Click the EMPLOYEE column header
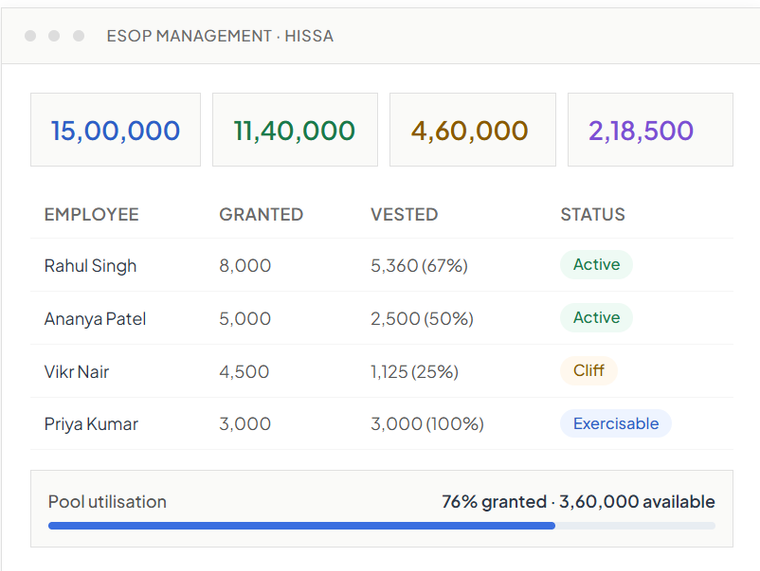This screenshot has width=760, height=571. click(x=92, y=214)
